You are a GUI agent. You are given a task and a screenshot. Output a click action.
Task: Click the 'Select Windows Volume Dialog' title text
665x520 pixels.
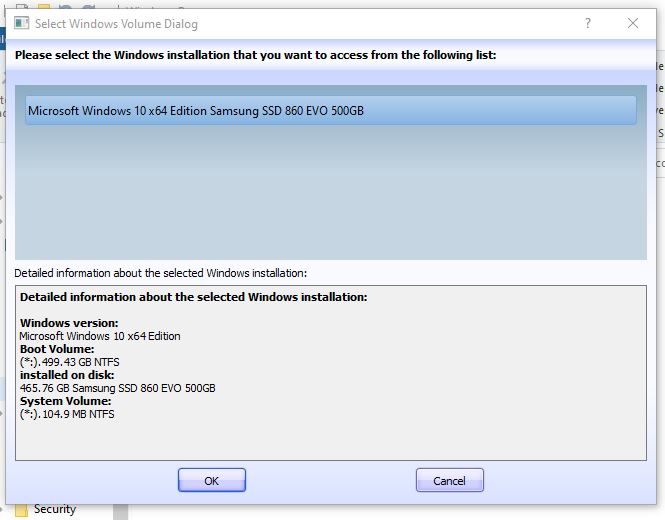point(116,23)
